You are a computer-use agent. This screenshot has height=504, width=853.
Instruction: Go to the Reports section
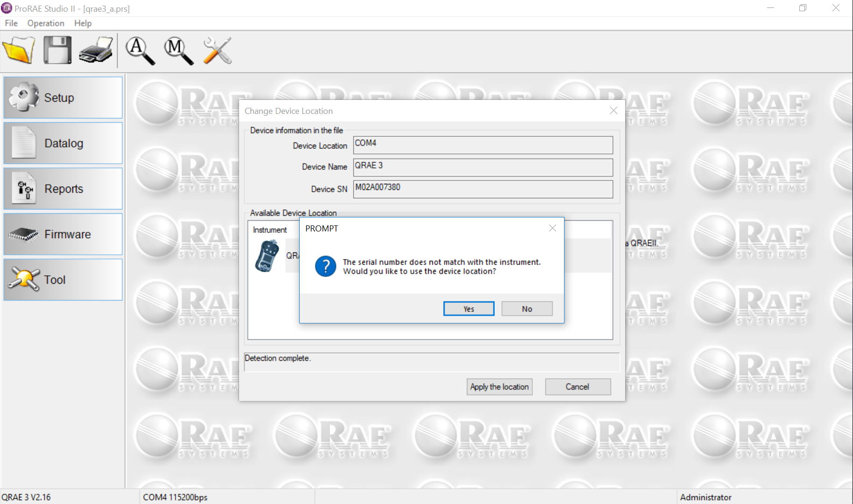click(63, 189)
